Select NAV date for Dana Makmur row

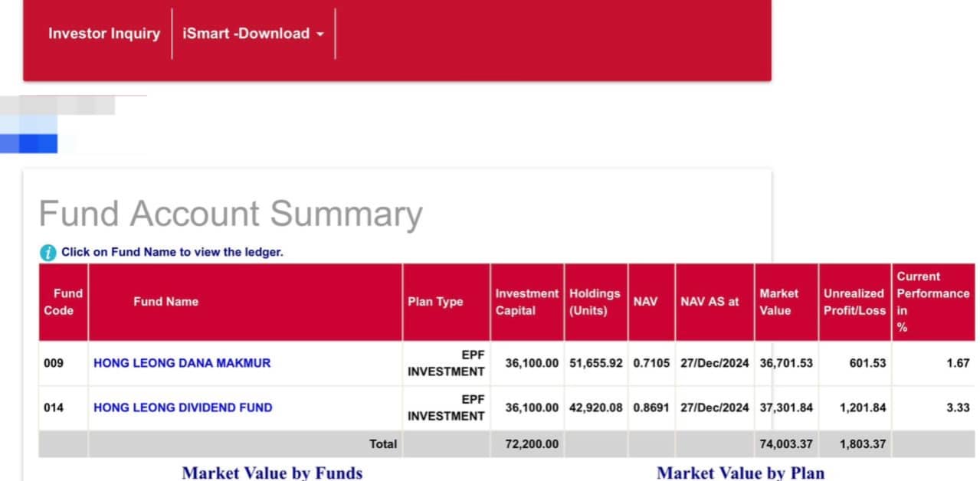click(x=714, y=363)
